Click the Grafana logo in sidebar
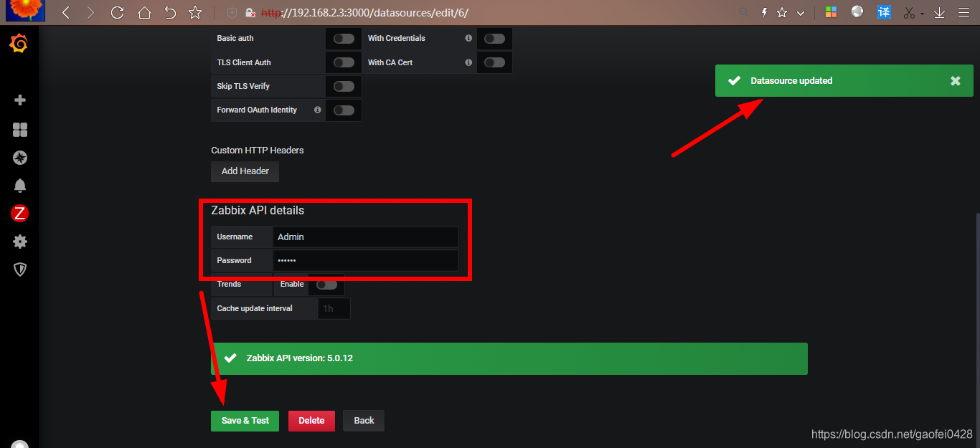Screen dimensions: 980x448 pyautogui.click(x=19, y=44)
